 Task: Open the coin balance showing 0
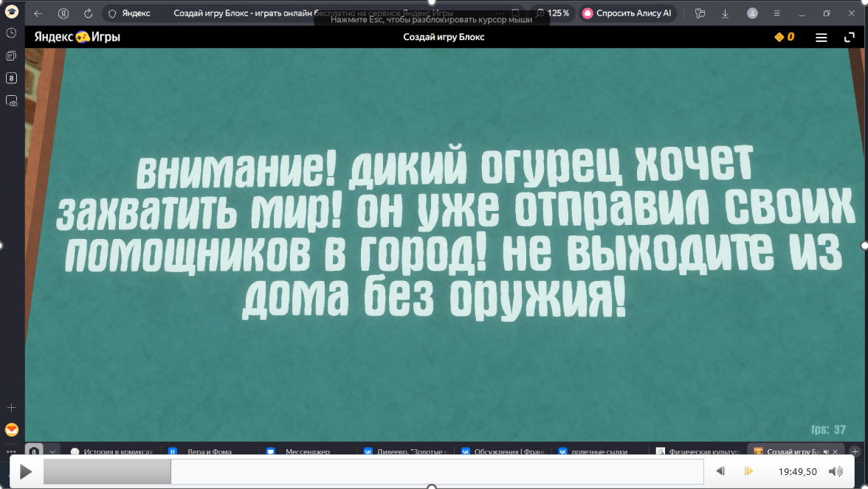[785, 37]
